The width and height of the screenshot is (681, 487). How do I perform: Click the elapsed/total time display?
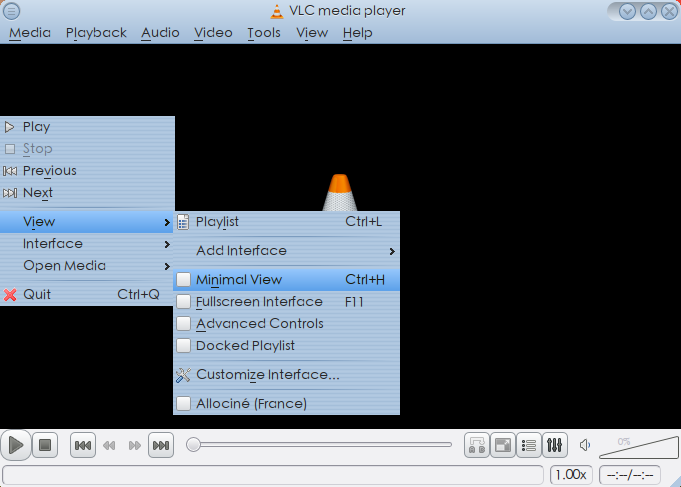[x=630, y=475]
